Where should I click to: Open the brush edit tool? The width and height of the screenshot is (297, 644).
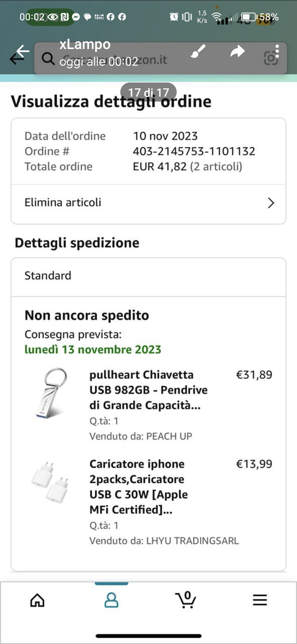[x=198, y=51]
